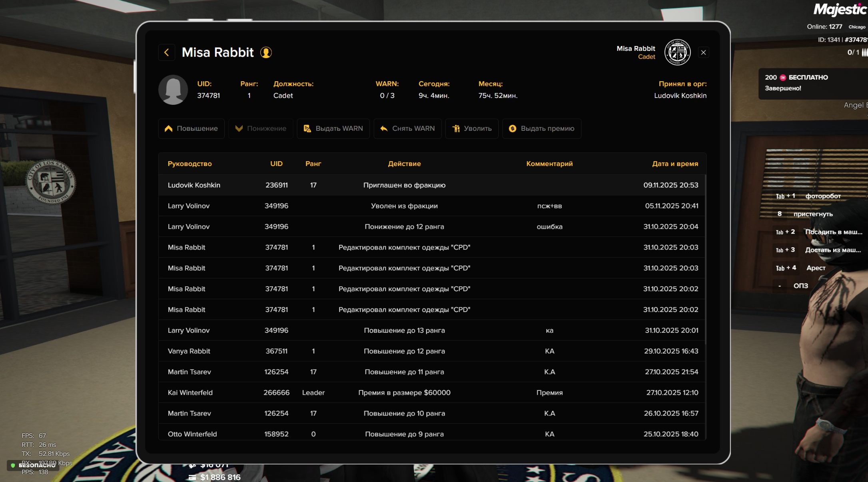Select the Повышение до 12 ранга entry
This screenshot has height=482, width=868.
pos(404,351)
